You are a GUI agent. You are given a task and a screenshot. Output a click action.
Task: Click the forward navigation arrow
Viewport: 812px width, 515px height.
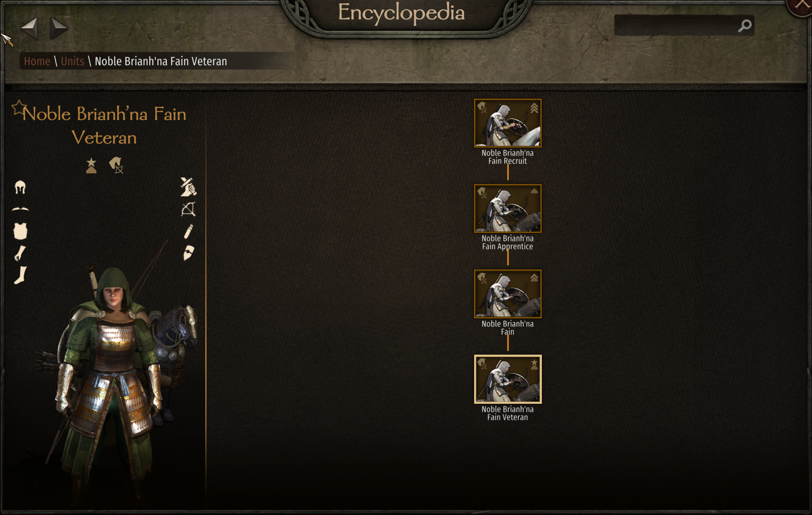tap(59, 28)
